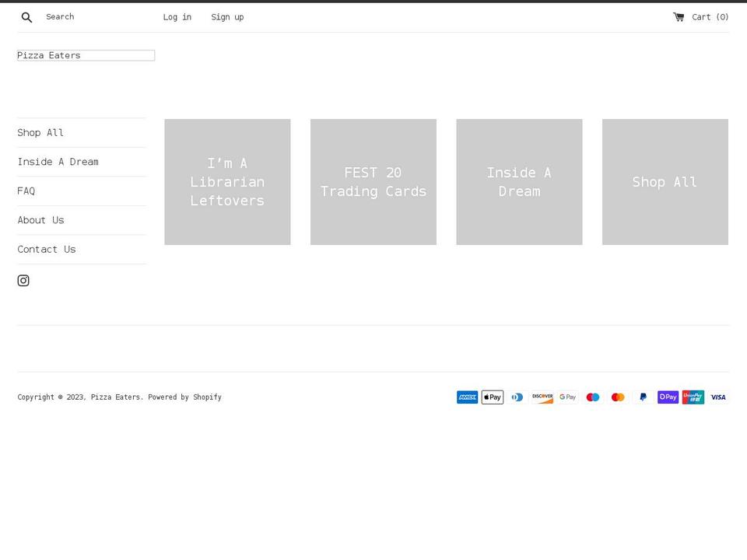Screen dimensions: 747x560
Task: Click Pizza Eaters link in footer copyright
Action: tap(115, 397)
